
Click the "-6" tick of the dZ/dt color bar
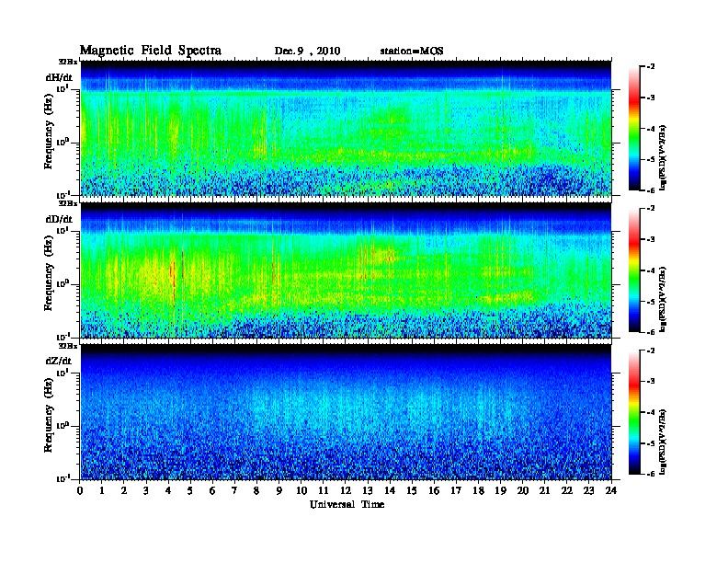pyautogui.click(x=651, y=474)
